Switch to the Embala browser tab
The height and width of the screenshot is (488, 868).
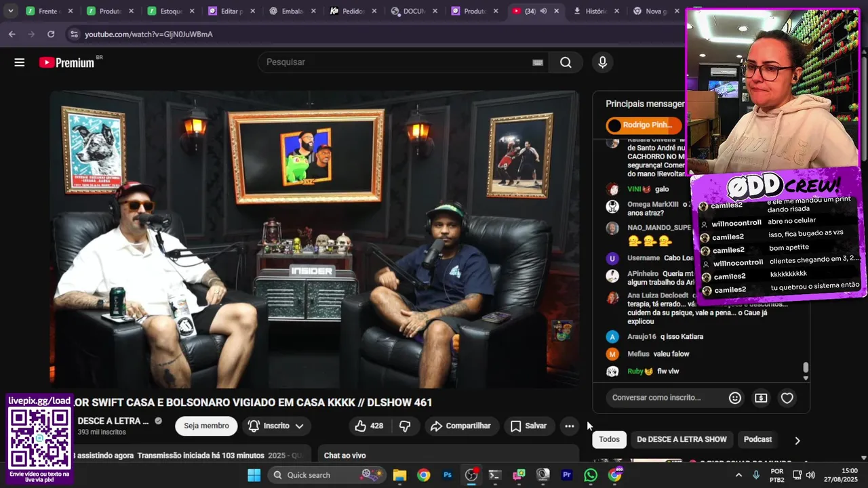[x=293, y=11]
